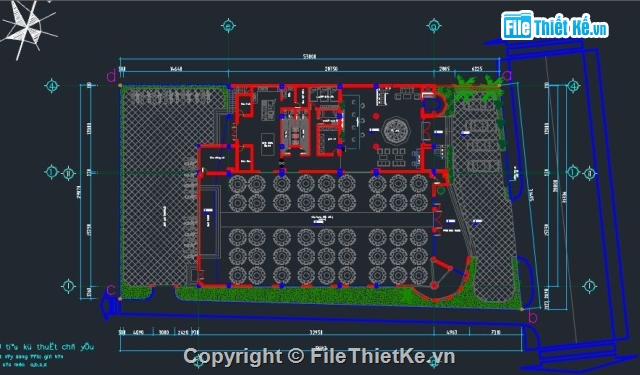
Task: Select the overall top dimension 53000
Action: pos(309,56)
